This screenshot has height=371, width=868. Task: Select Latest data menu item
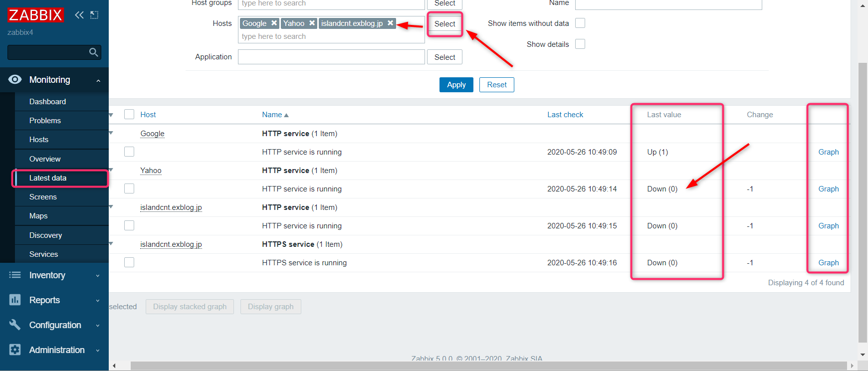coord(61,178)
